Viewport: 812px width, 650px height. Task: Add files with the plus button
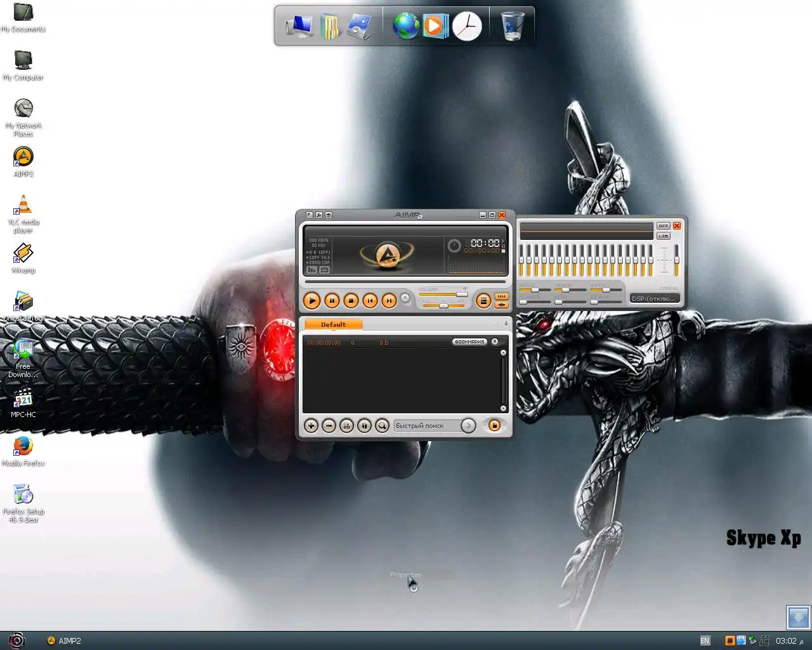coord(311,426)
